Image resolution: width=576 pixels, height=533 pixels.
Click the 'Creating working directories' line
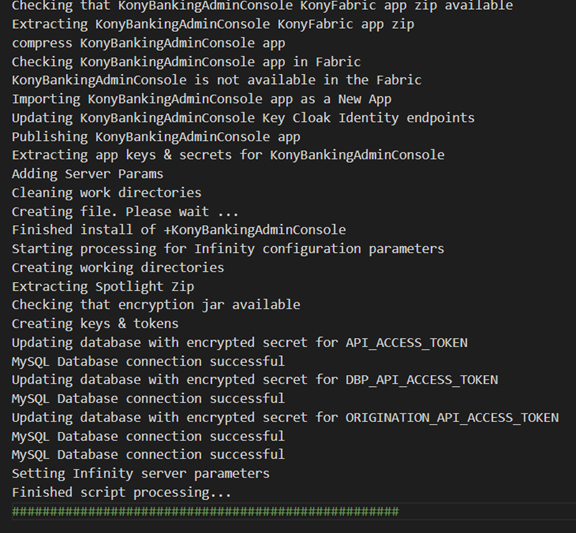[118, 267]
